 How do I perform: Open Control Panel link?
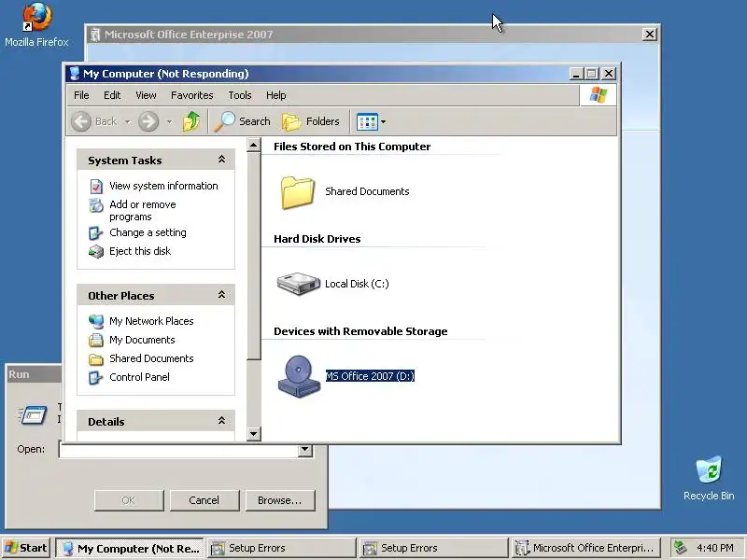pyautogui.click(x=139, y=377)
